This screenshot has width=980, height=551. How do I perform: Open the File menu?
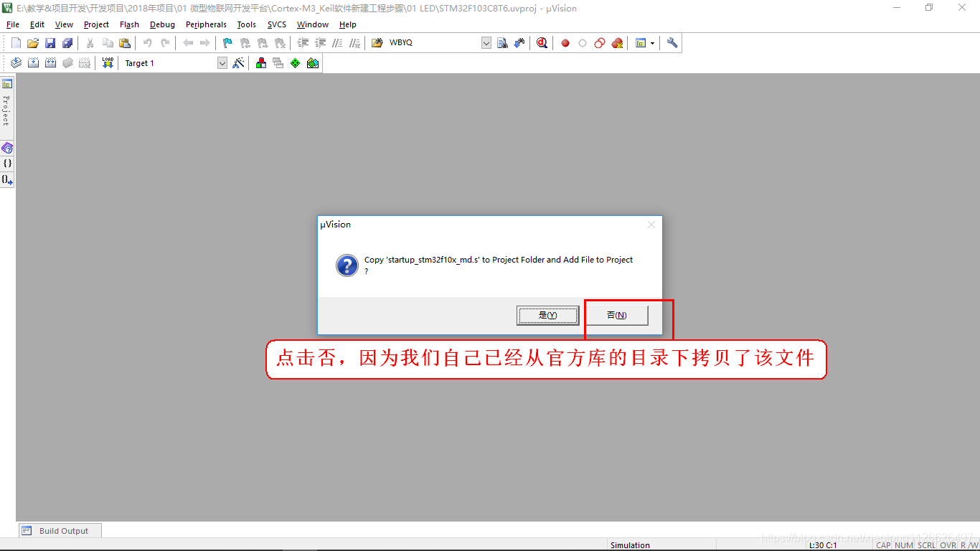13,24
